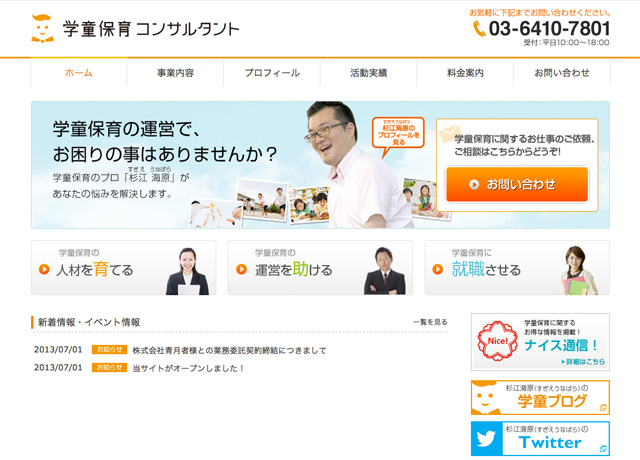Open the 料金案内 page tab
Image resolution: width=640 pixels, height=460 pixels.
pos(465,73)
